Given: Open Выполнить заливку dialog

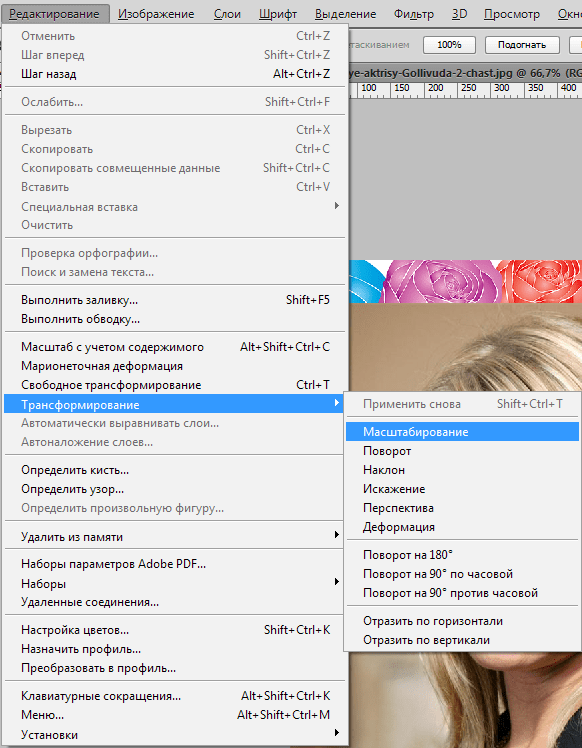Looking at the screenshot, I should 175,300.
